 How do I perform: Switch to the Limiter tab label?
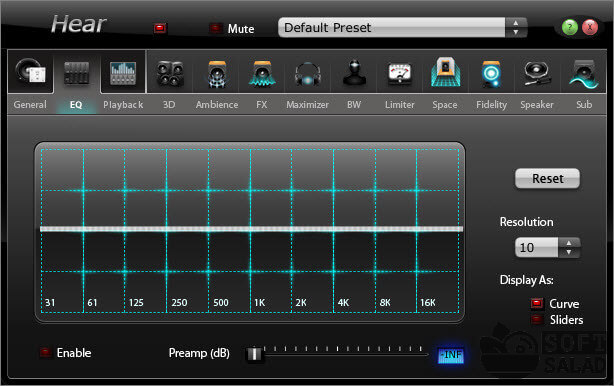coord(399,105)
